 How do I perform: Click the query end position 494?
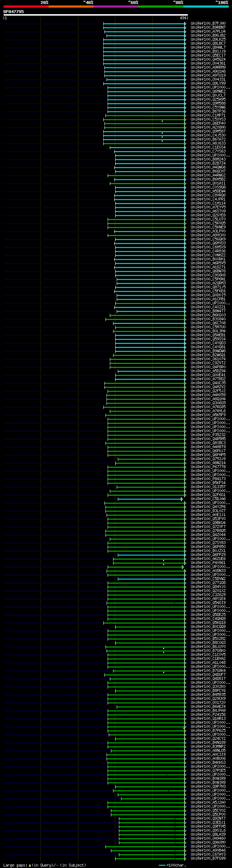(183, 18)
